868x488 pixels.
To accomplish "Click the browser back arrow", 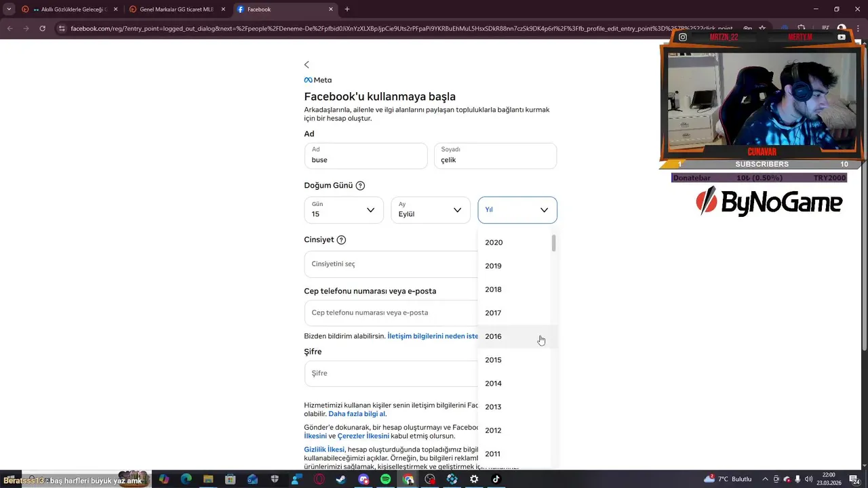I will [x=9, y=28].
